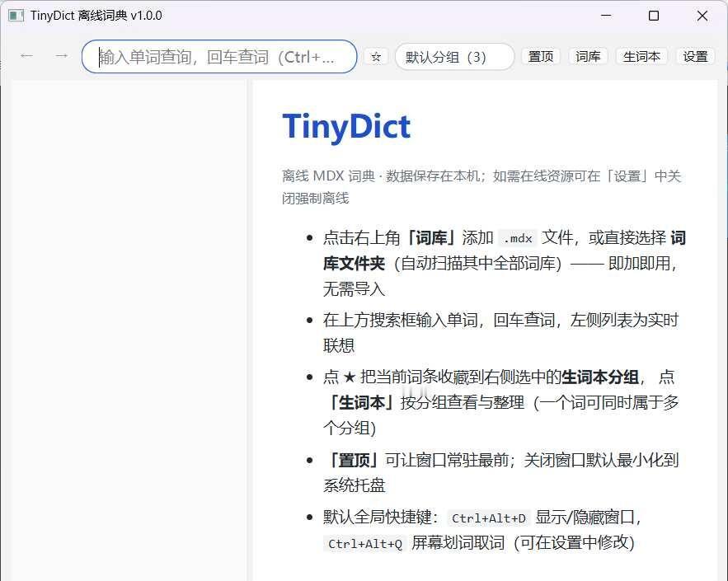Click the bold 「置顶」 text in tips

(355, 461)
